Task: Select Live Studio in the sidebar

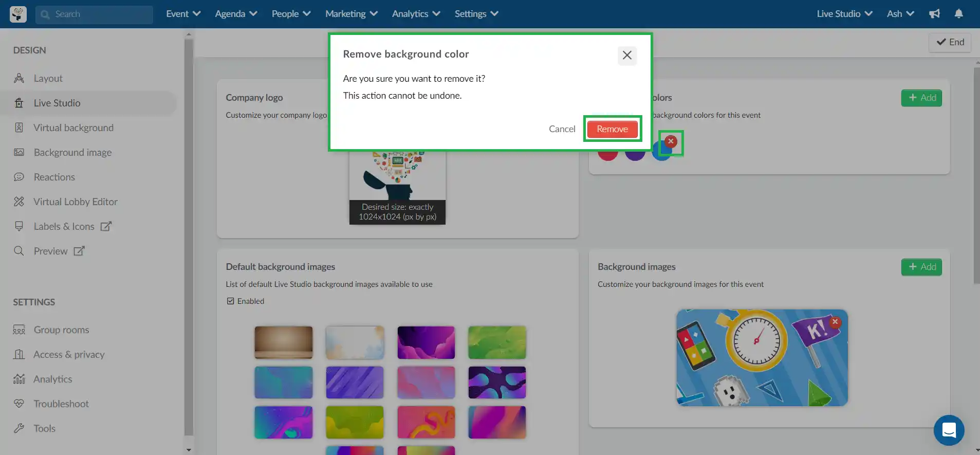Action: pyautogui.click(x=57, y=103)
